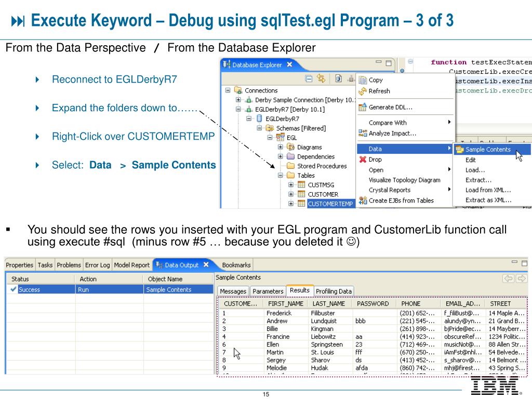Click the EGLDerbyR7 database cylinder icon

[x=260, y=118]
